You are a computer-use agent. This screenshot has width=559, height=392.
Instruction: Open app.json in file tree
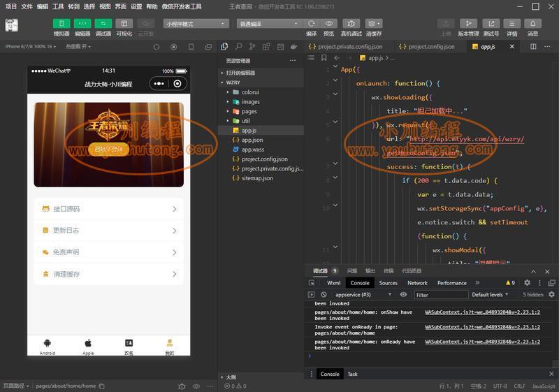click(261, 140)
